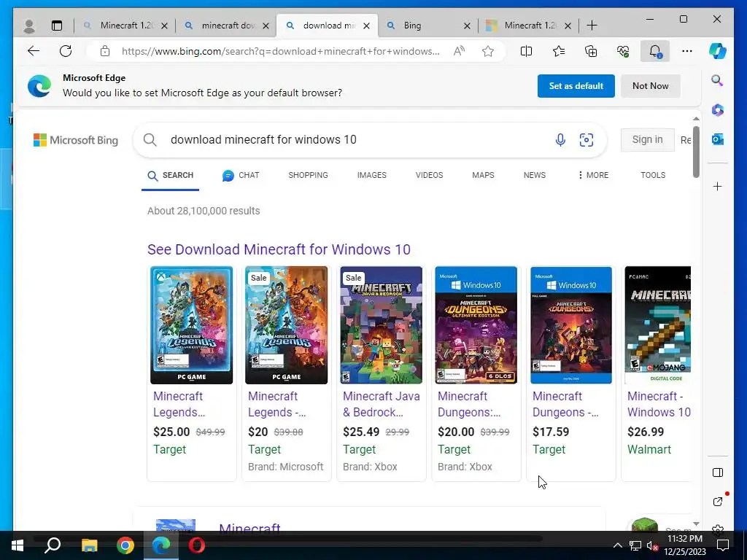Open Outlook in the sidebar

pyautogui.click(x=718, y=139)
